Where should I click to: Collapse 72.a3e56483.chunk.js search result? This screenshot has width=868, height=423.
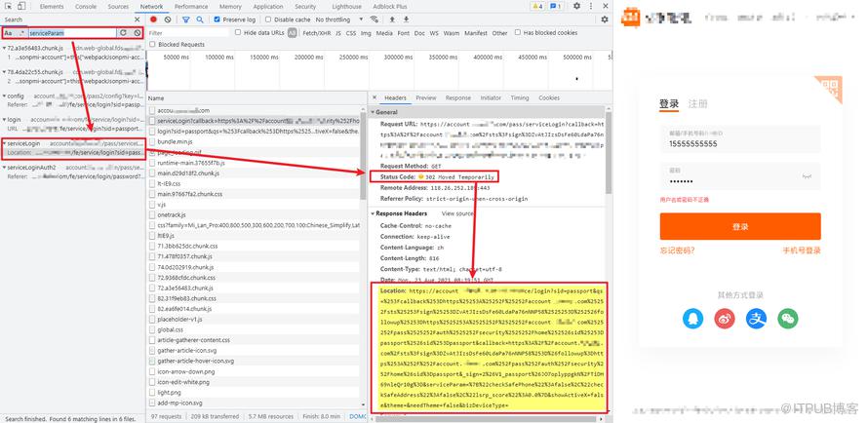coord(5,49)
